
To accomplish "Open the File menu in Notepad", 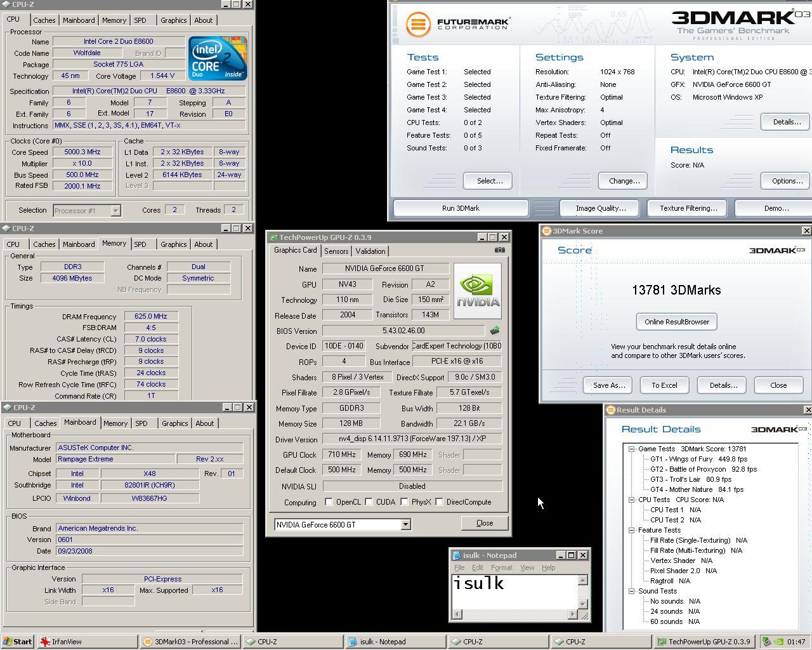I will pyautogui.click(x=459, y=567).
